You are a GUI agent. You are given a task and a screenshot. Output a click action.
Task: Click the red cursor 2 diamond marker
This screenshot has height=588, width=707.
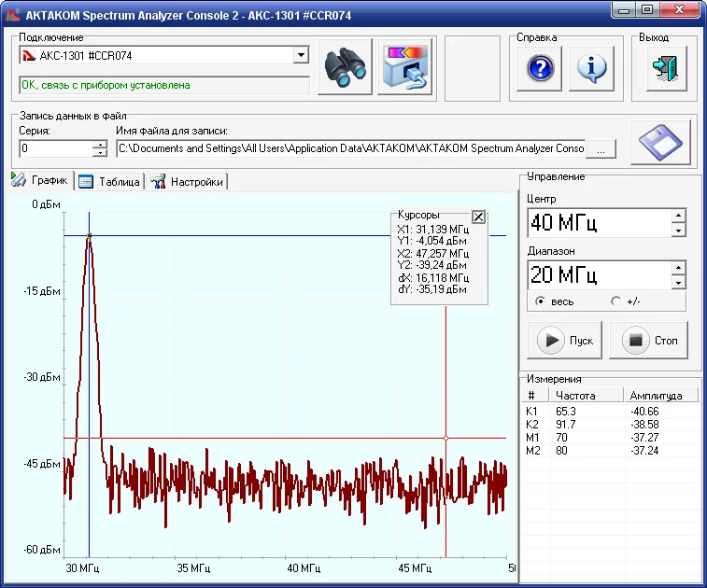445,438
